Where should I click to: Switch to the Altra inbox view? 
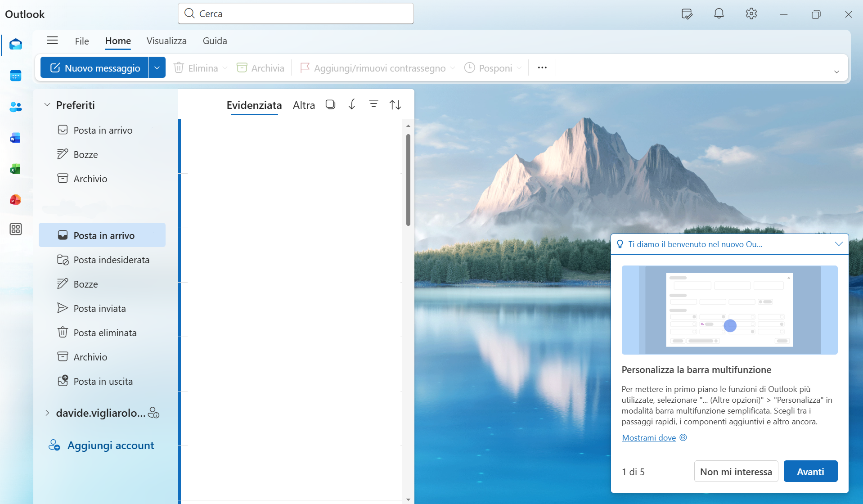[304, 105]
